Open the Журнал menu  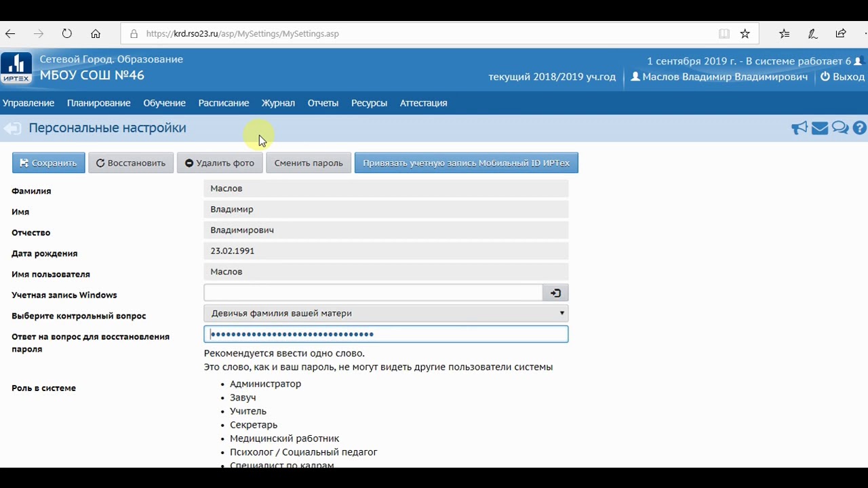point(278,103)
